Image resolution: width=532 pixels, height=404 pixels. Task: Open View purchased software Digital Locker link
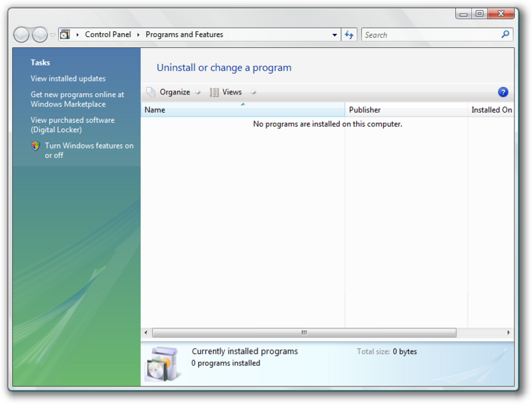tap(72, 125)
